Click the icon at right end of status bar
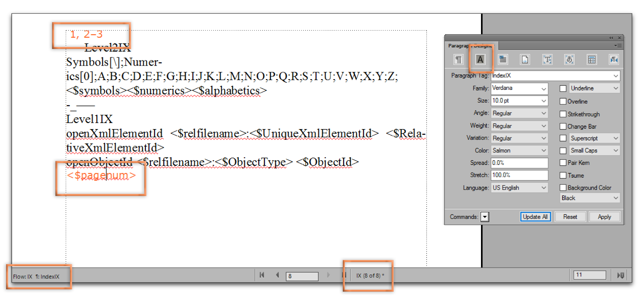 [621, 275]
